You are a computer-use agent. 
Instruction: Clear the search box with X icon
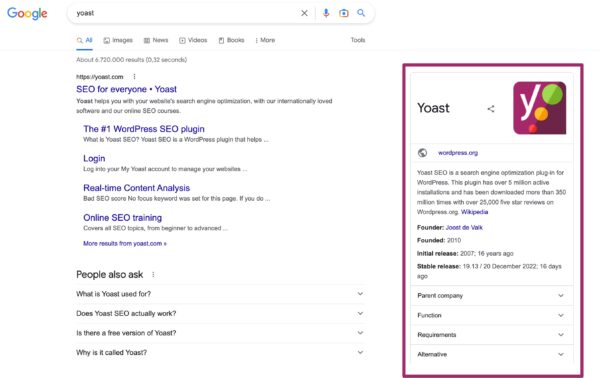point(304,13)
